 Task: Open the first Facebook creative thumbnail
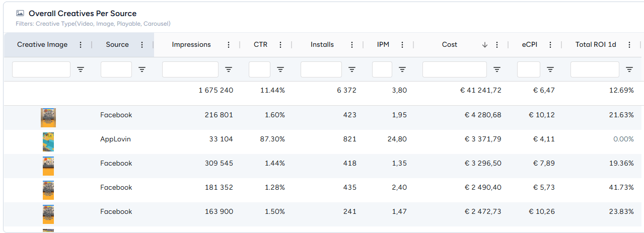coord(48,118)
